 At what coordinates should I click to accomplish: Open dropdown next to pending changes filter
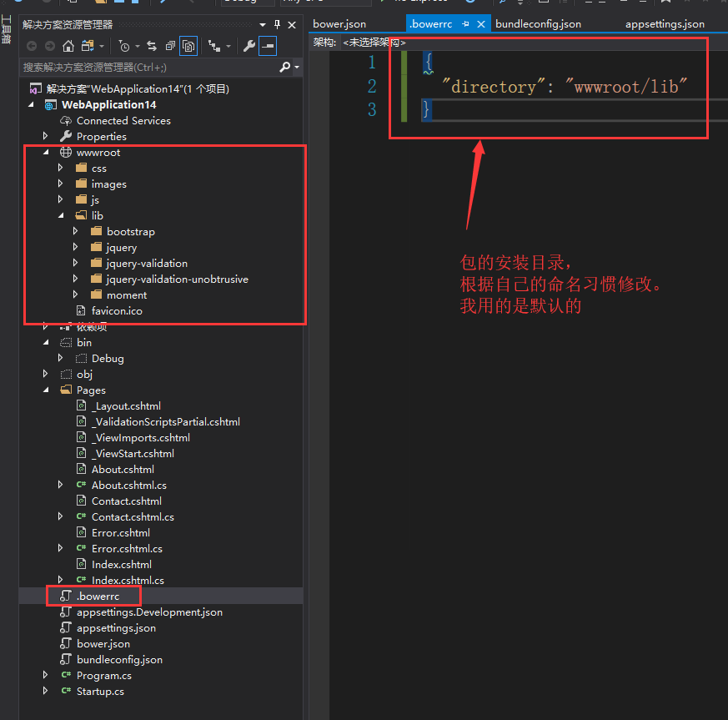click(x=138, y=47)
